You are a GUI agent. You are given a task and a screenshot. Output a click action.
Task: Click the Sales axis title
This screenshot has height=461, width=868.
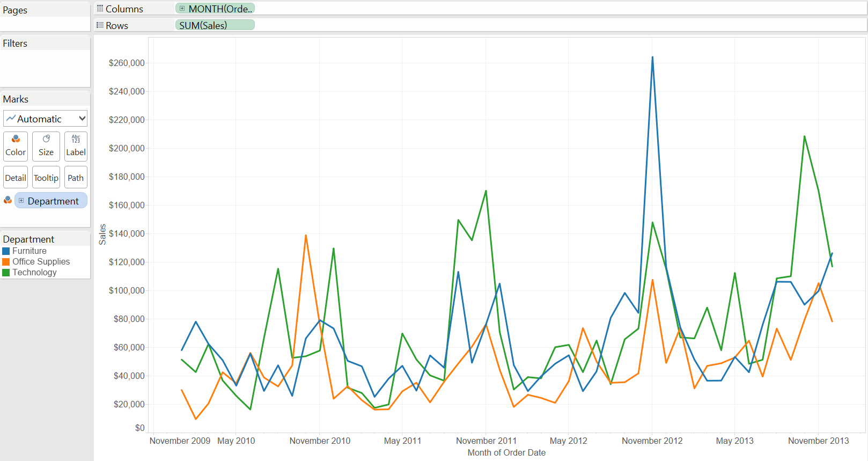coord(102,235)
